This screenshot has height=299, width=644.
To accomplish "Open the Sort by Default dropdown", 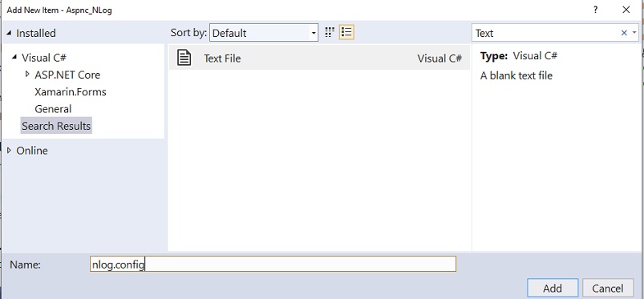I will pos(264,33).
